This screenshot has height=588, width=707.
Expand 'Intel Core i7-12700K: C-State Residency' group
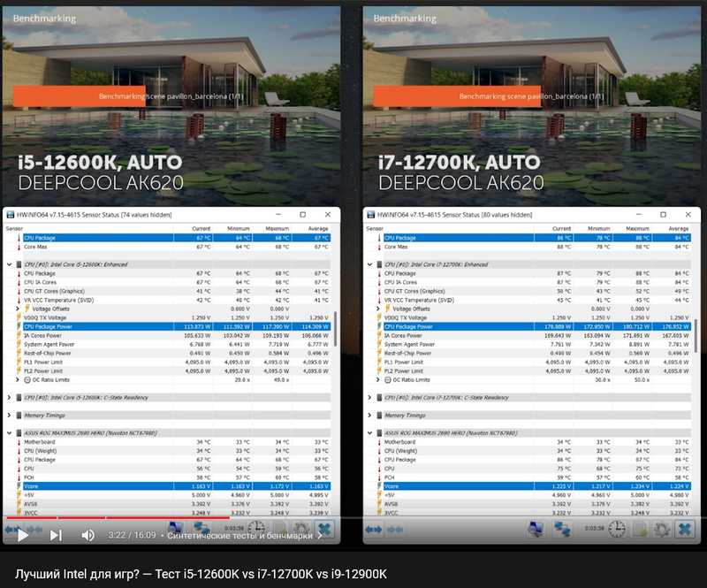[x=369, y=398]
